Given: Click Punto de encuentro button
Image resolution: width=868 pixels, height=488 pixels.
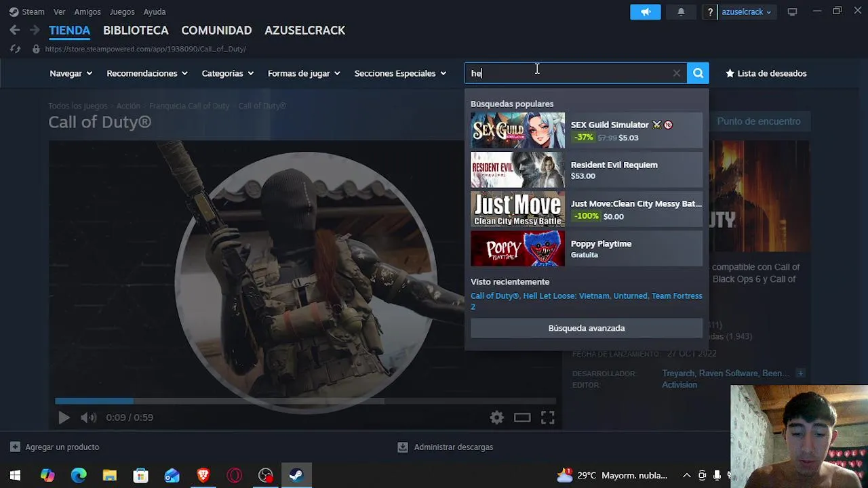Looking at the screenshot, I should [x=759, y=121].
